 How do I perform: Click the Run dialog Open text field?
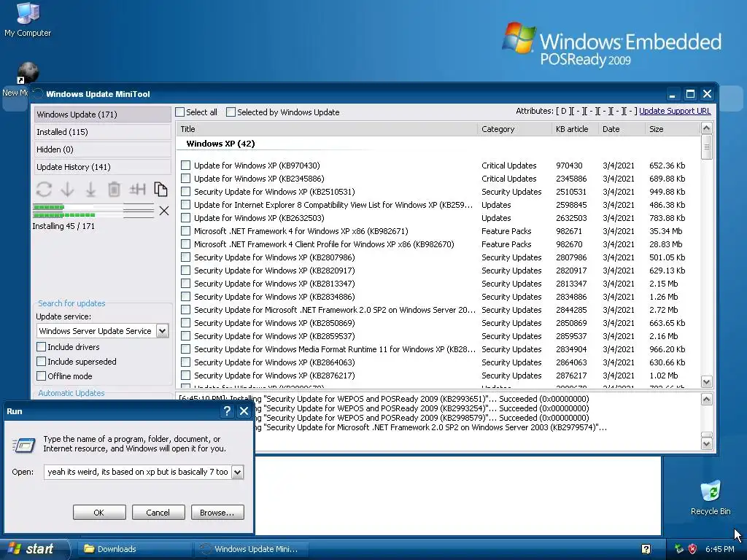click(x=138, y=472)
